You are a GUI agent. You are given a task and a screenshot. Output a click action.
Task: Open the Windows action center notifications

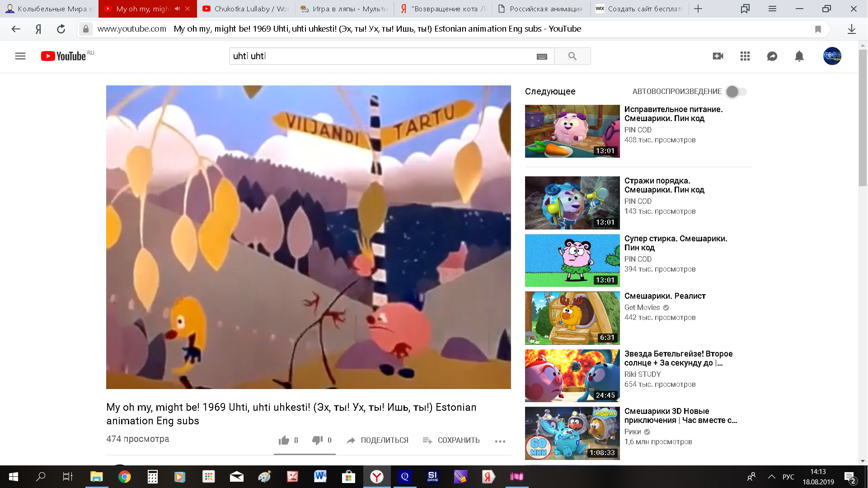tap(849, 477)
